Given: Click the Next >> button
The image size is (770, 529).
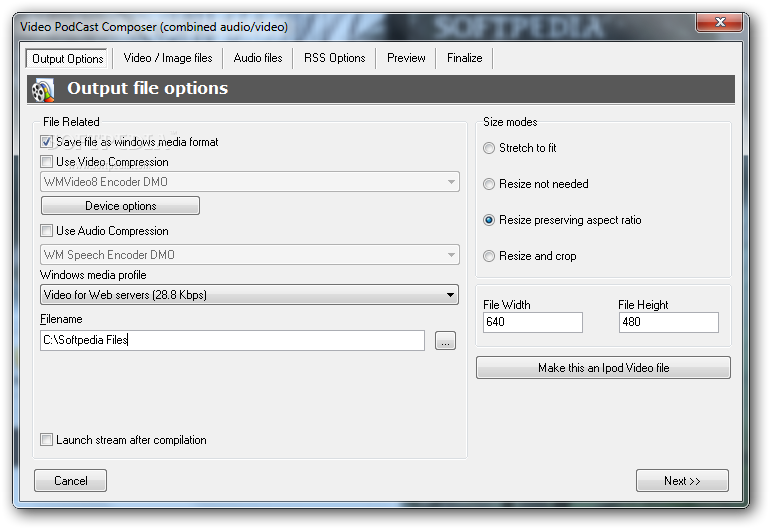Looking at the screenshot, I should point(682,480).
